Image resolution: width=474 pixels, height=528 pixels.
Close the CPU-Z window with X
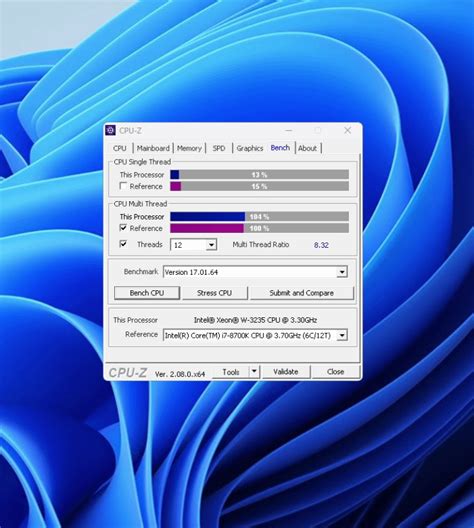tap(347, 130)
